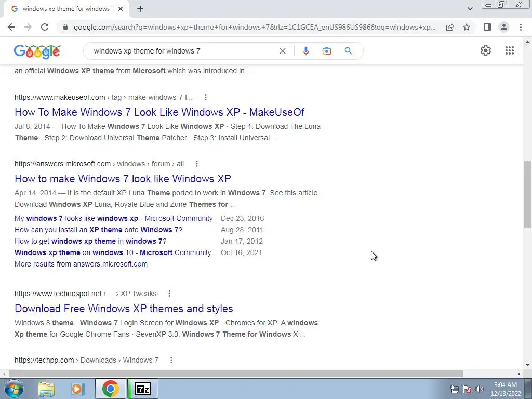Click the address bar URL

pyautogui.click(x=255, y=27)
